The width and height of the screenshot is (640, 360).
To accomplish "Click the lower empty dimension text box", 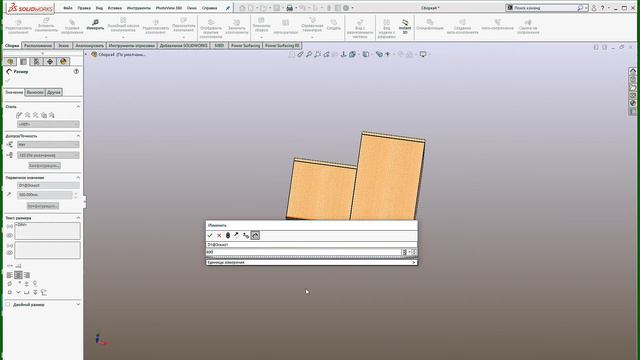I will [47, 250].
